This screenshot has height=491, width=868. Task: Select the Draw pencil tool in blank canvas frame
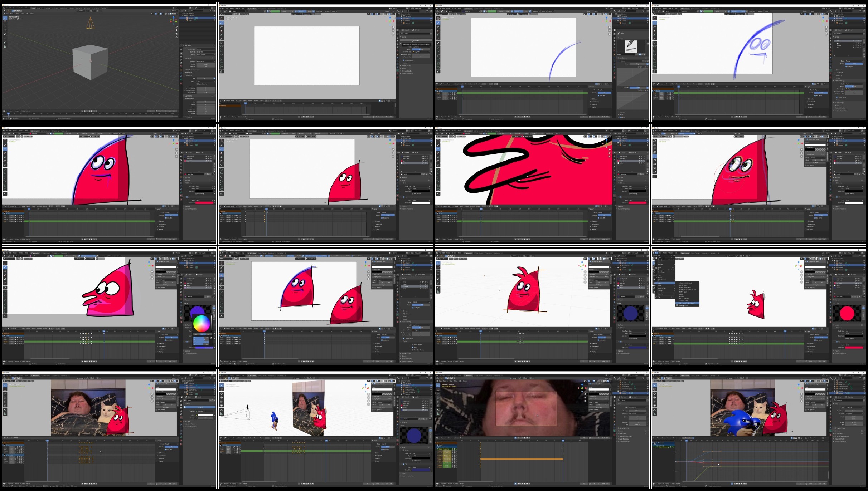(222, 23)
